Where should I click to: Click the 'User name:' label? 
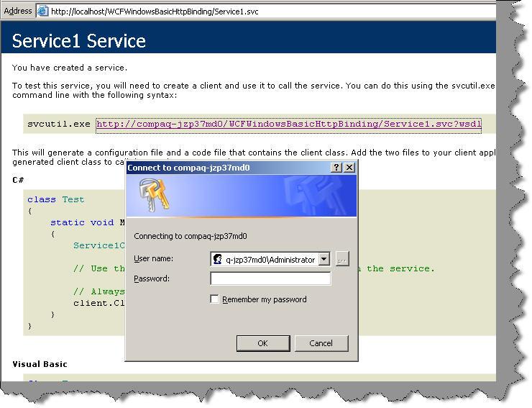tap(153, 258)
